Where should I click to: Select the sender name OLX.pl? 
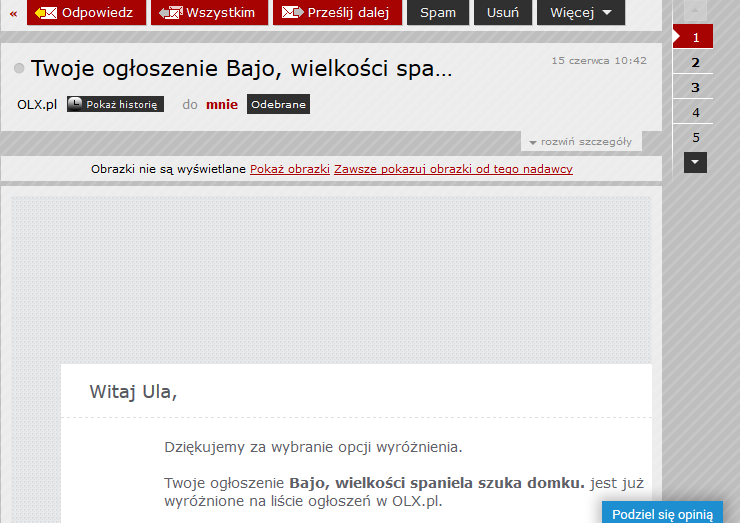point(37,104)
